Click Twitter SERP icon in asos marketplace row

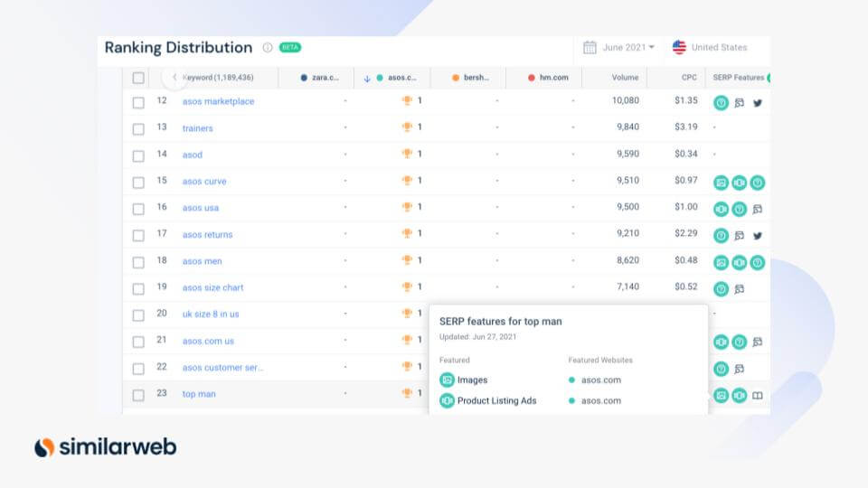point(758,103)
